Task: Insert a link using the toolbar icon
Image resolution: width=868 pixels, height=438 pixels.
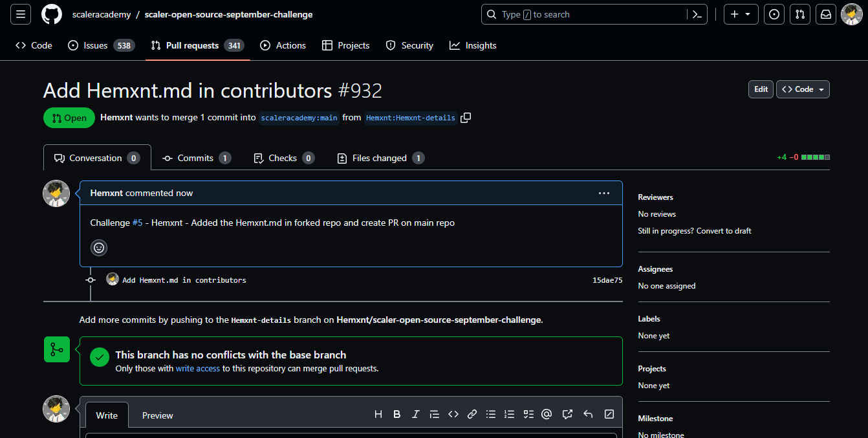Action: click(472, 414)
